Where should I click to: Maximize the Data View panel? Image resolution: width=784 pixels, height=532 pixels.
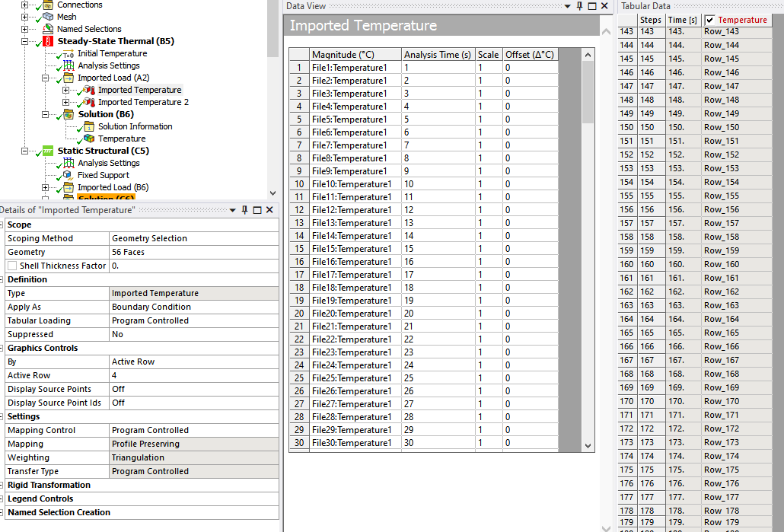click(592, 6)
